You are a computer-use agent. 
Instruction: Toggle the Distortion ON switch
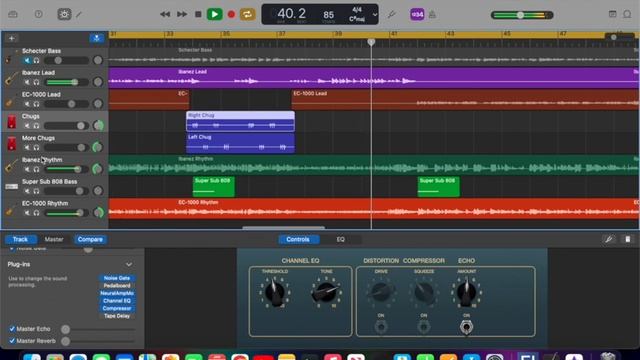pos(381,327)
